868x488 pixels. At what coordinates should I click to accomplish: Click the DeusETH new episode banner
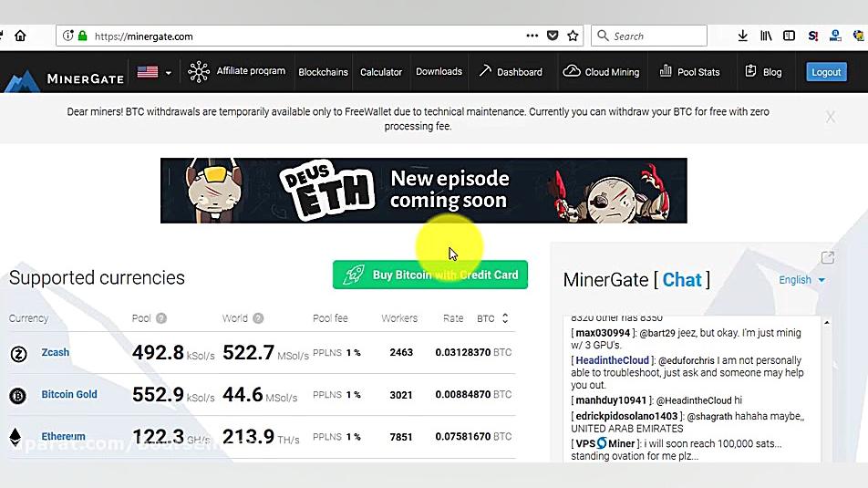click(423, 191)
